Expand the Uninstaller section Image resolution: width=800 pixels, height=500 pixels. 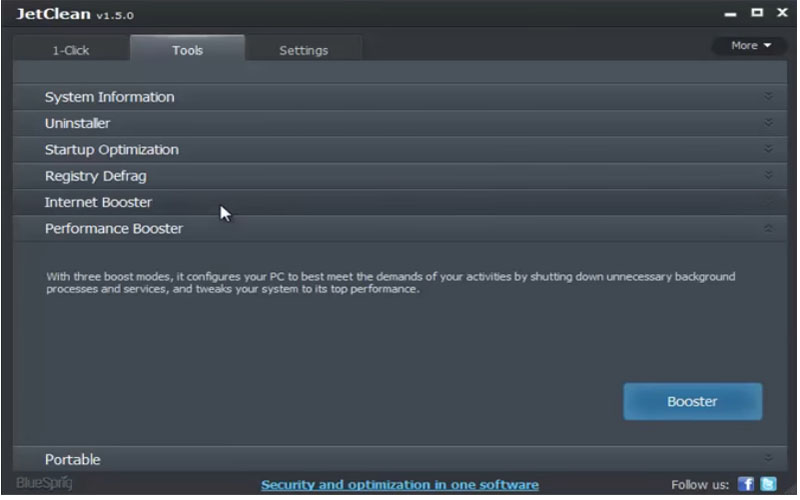pyautogui.click(x=399, y=123)
